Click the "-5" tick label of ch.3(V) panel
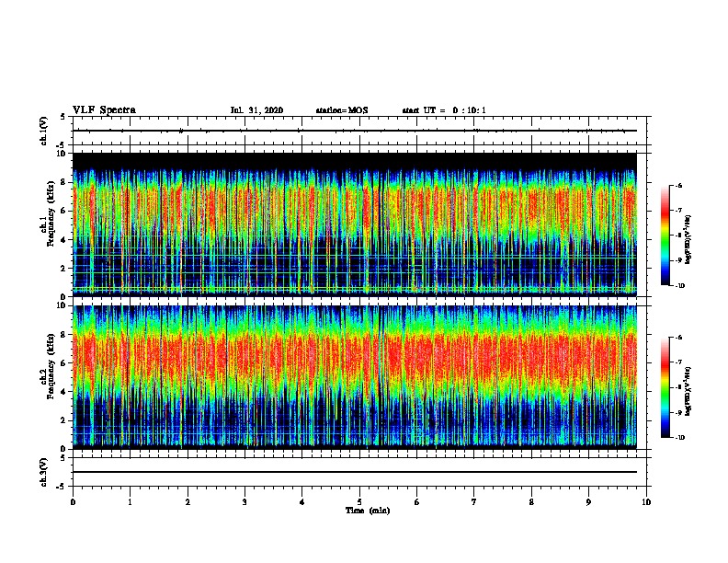Image resolution: width=728 pixels, height=563 pixels. (63, 487)
